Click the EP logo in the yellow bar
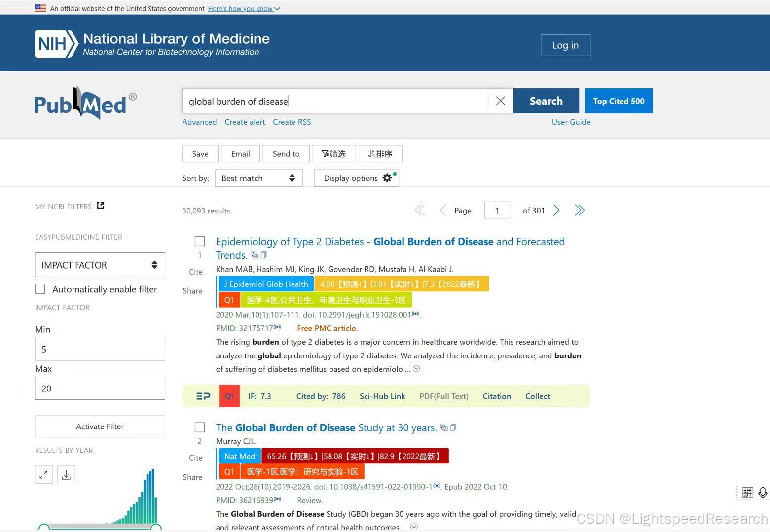 (x=203, y=396)
